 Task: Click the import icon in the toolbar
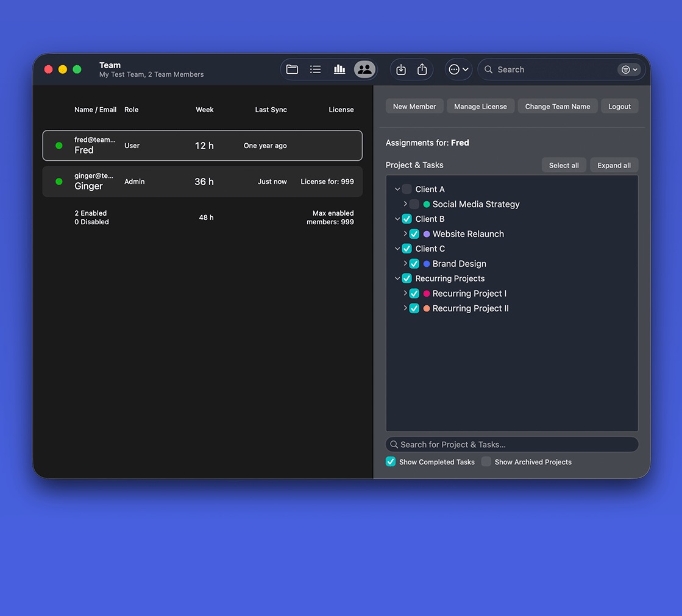pyautogui.click(x=400, y=69)
